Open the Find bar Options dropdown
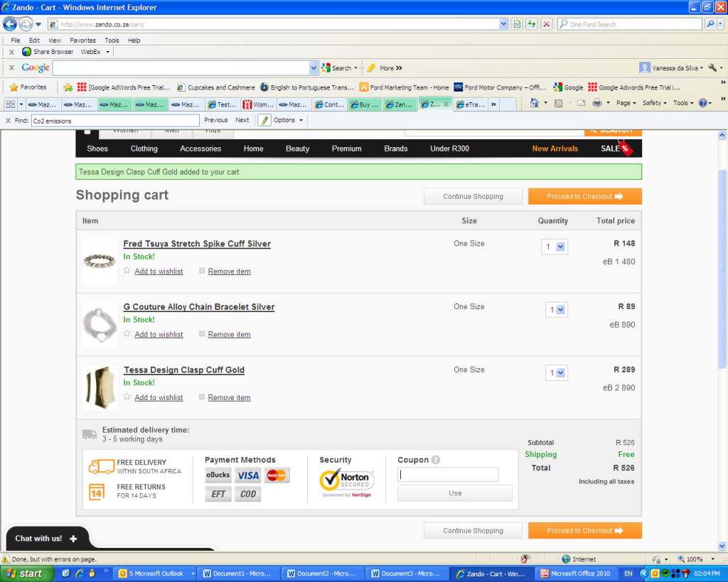The image size is (728, 582). [289, 120]
